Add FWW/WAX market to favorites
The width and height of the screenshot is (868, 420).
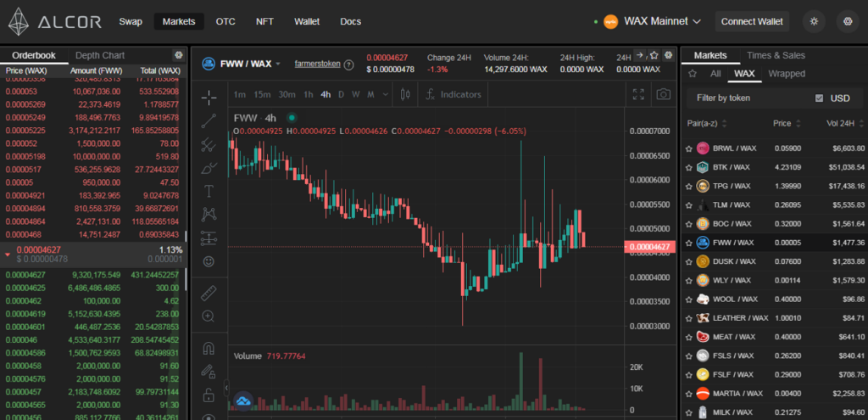point(654,55)
